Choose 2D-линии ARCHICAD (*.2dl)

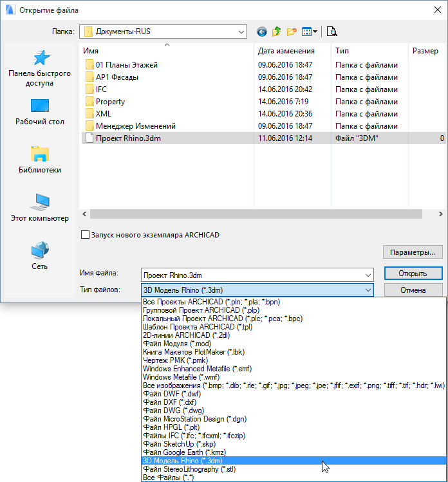click(x=294, y=335)
